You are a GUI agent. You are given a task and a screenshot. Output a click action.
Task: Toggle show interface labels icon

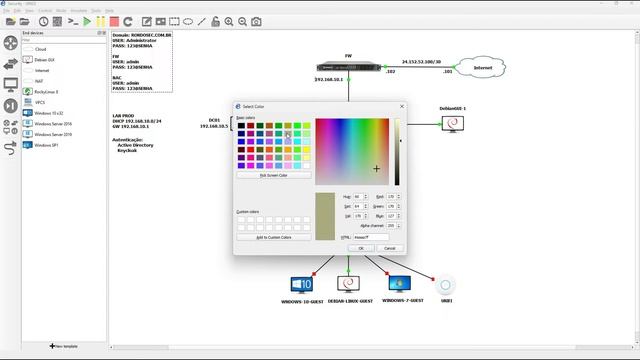pyautogui.click(x=57, y=22)
